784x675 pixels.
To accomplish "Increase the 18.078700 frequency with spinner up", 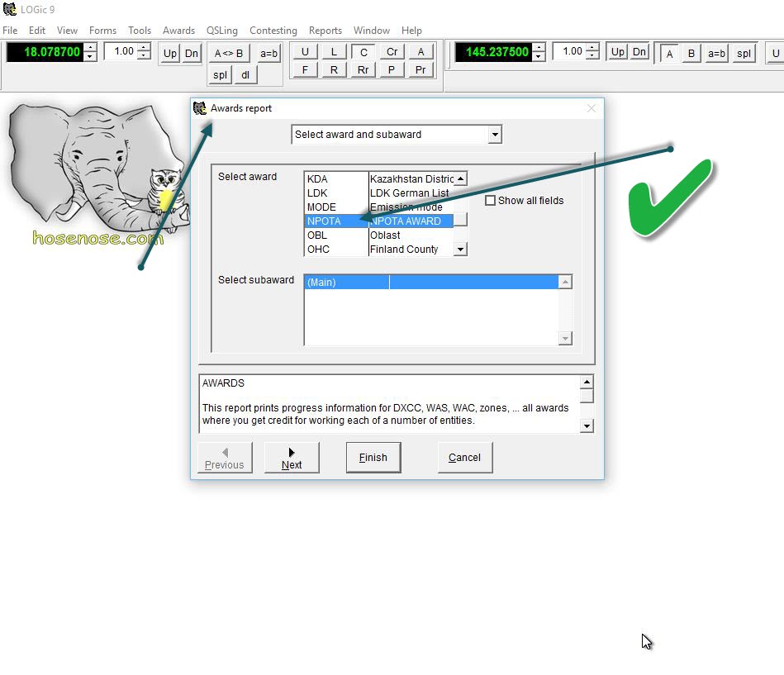I will (x=90, y=47).
